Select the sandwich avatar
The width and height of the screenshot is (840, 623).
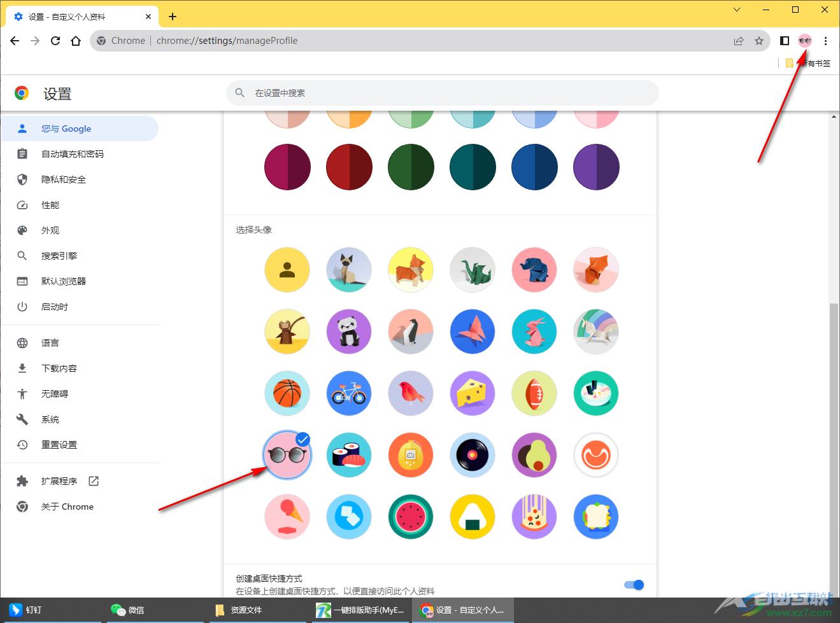coord(596,517)
